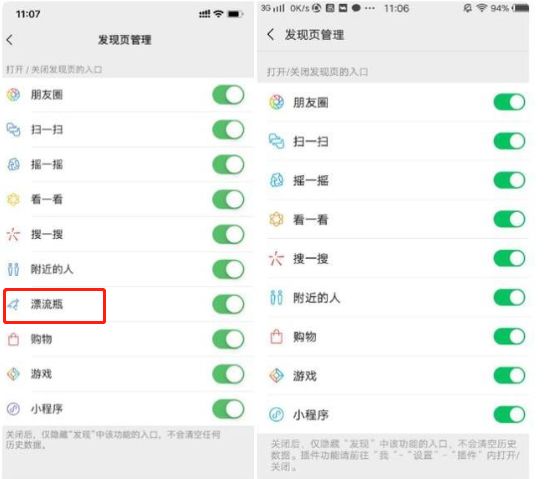Disable the 漂流瓶 toggle switch

[228, 304]
